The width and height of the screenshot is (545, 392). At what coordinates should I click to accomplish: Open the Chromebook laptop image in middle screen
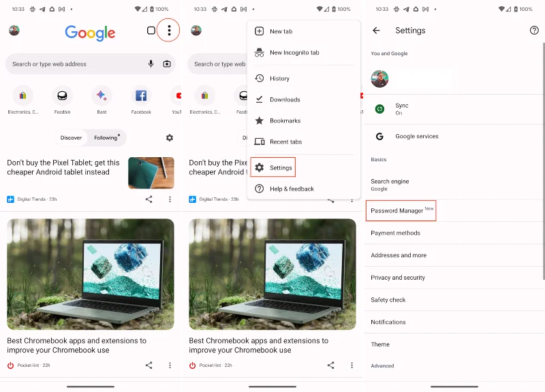click(x=272, y=274)
